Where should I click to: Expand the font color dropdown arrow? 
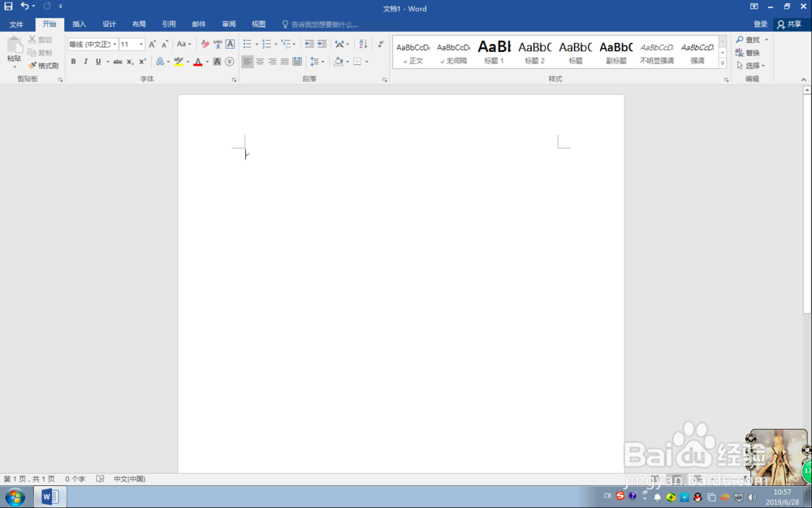(207, 61)
